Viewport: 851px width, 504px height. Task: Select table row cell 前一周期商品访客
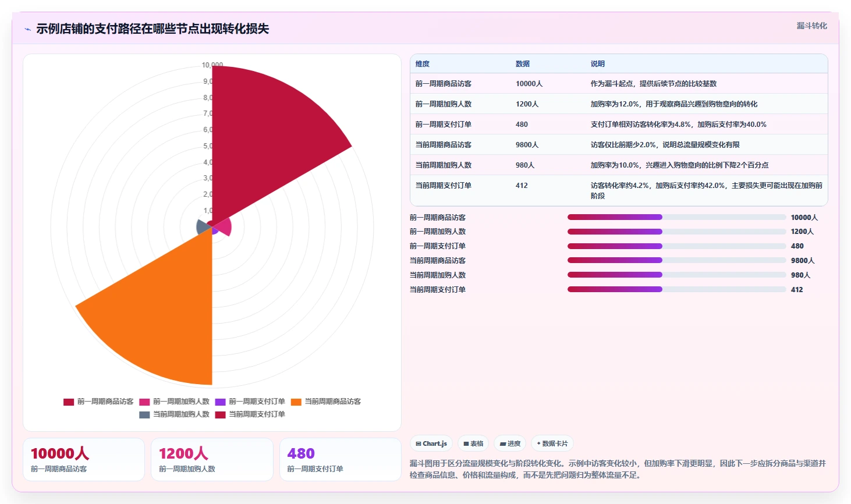click(x=444, y=84)
